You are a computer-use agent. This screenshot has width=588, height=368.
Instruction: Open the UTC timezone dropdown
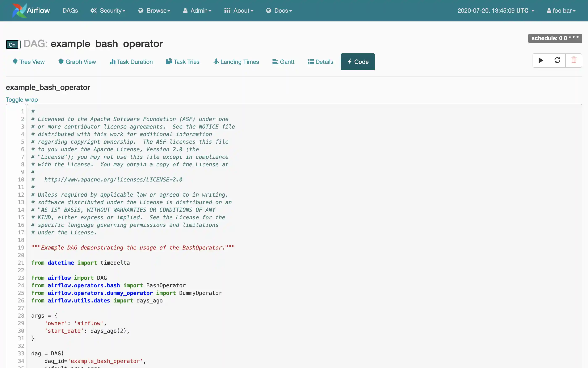496,11
